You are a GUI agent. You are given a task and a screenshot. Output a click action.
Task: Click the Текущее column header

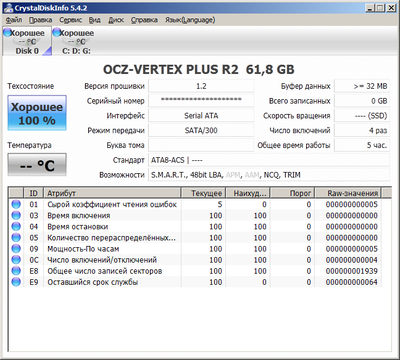coord(203,193)
